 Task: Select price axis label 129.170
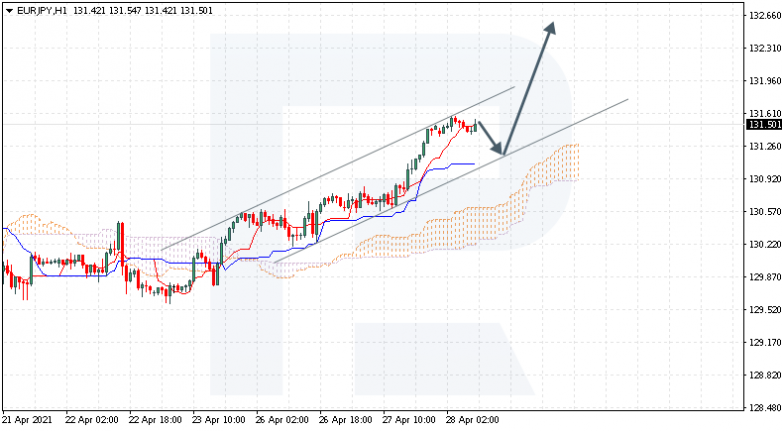tap(765, 343)
